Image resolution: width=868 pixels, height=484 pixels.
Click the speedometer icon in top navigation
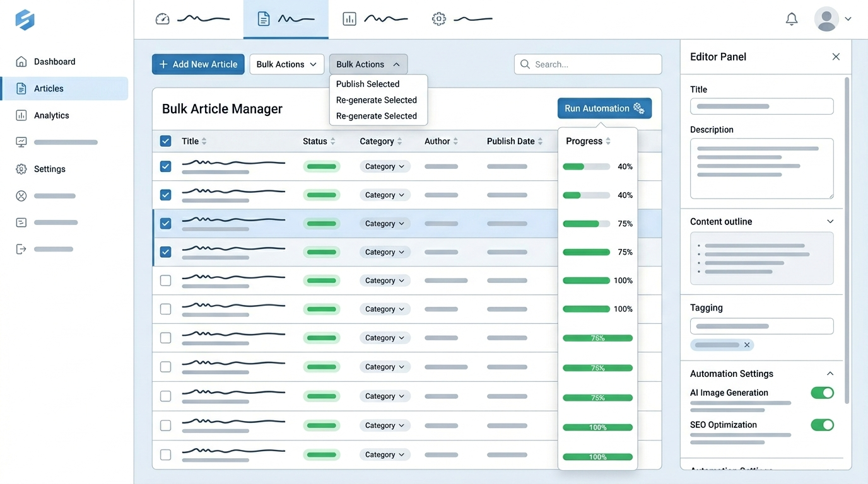162,19
